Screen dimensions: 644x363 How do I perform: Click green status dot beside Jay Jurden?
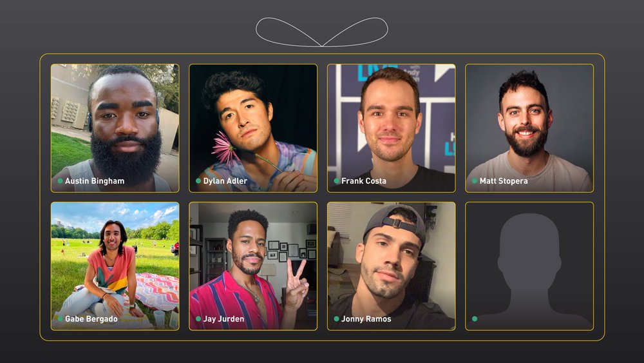(x=198, y=319)
